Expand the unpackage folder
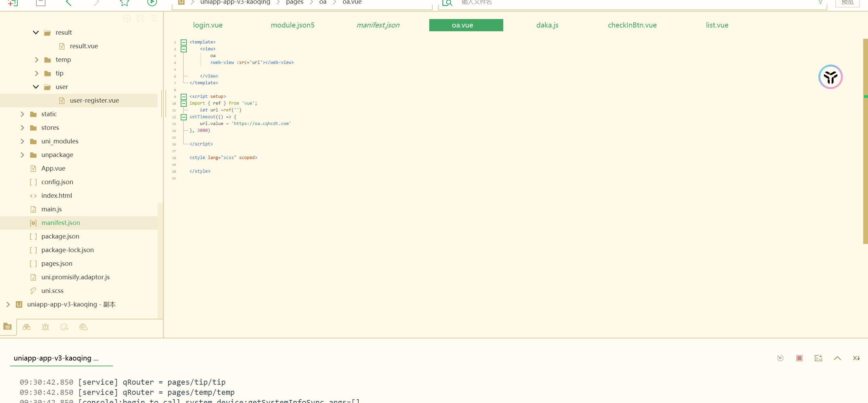The width and height of the screenshot is (868, 403). (22, 155)
